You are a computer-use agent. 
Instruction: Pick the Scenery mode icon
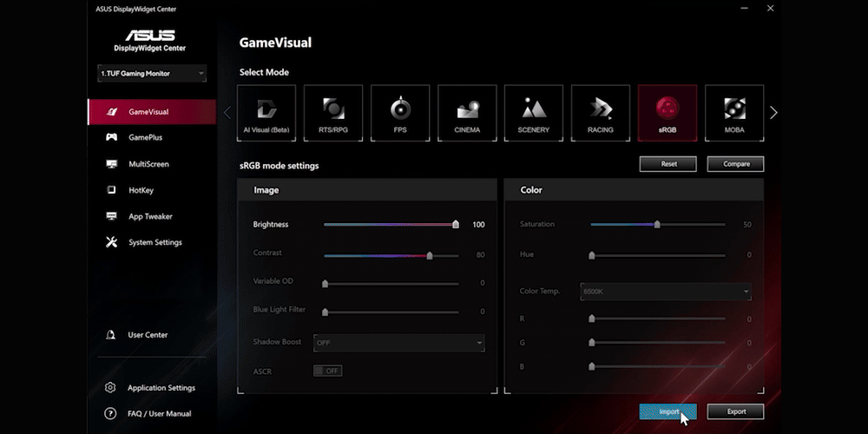[534, 113]
